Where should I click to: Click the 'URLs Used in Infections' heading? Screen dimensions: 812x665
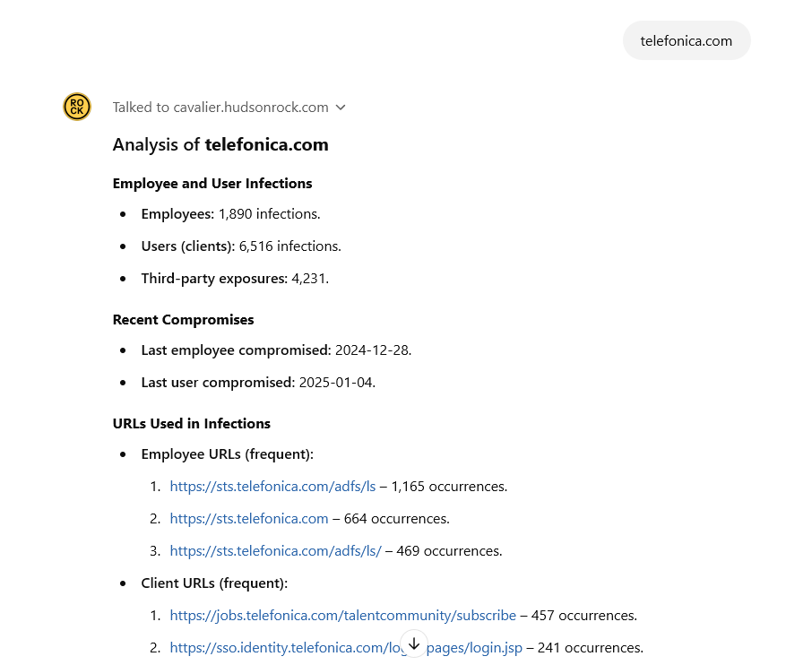(192, 423)
